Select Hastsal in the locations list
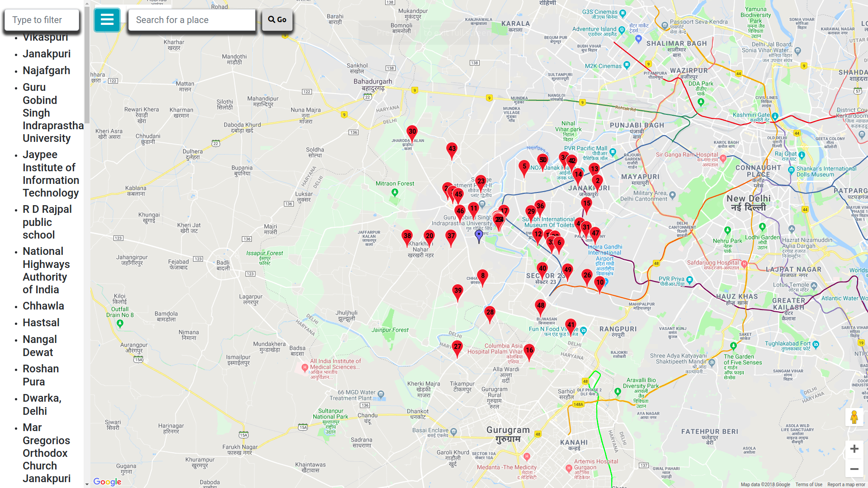Viewport: 868px width, 488px height. pos(41,323)
